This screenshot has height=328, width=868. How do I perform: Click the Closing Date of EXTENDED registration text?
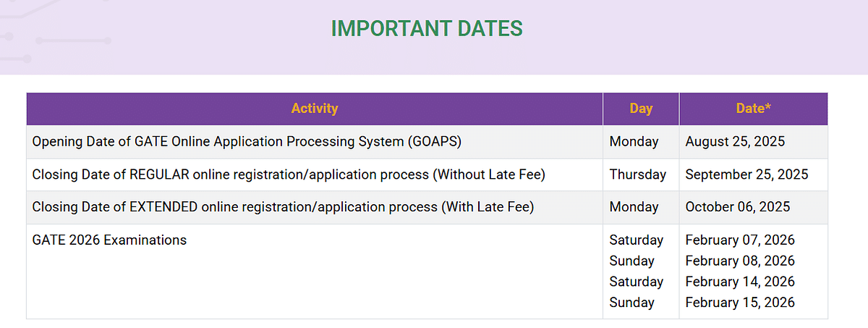click(x=283, y=207)
